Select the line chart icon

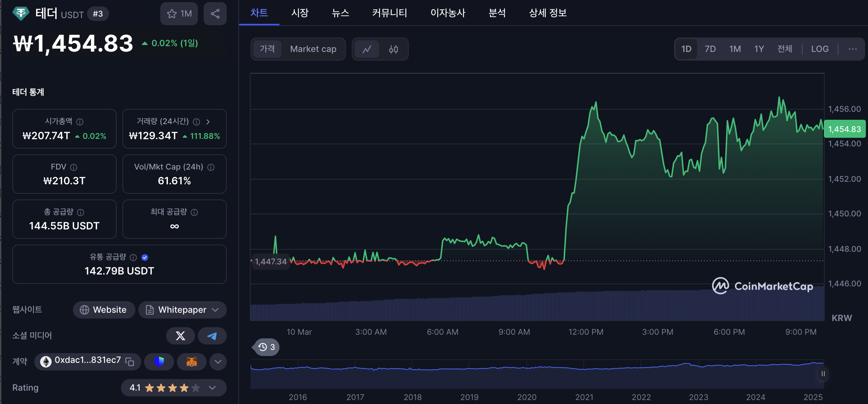click(367, 49)
